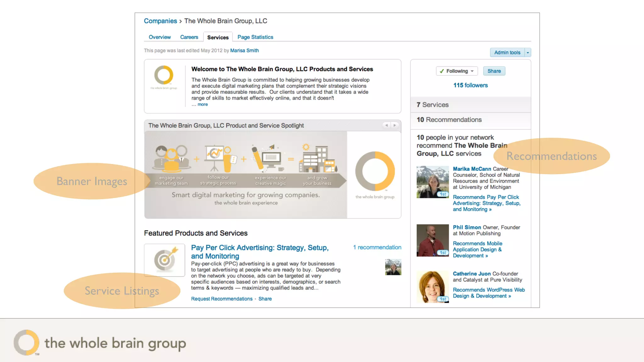Open Catherine Juon name link
The width and height of the screenshot is (644, 362).
pyautogui.click(x=472, y=274)
